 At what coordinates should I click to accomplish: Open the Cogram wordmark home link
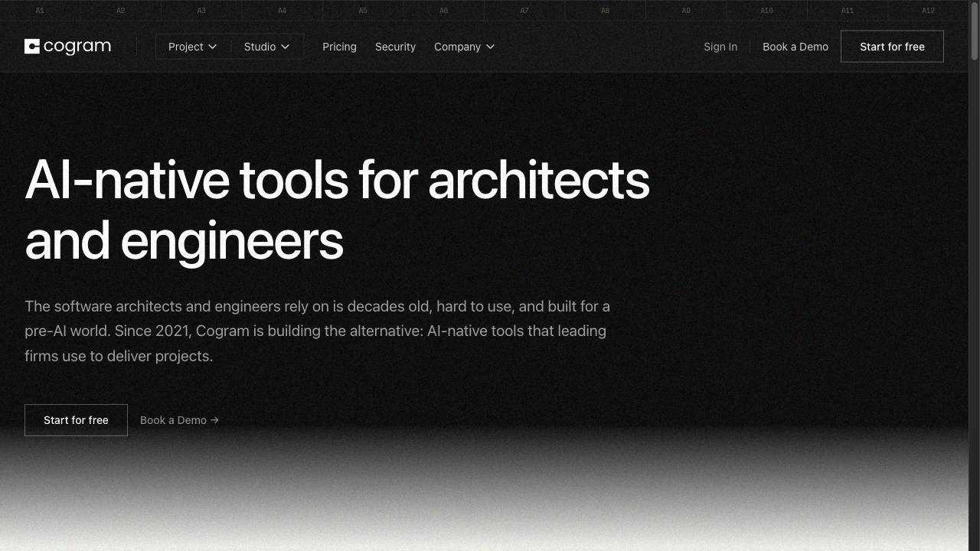click(x=77, y=47)
